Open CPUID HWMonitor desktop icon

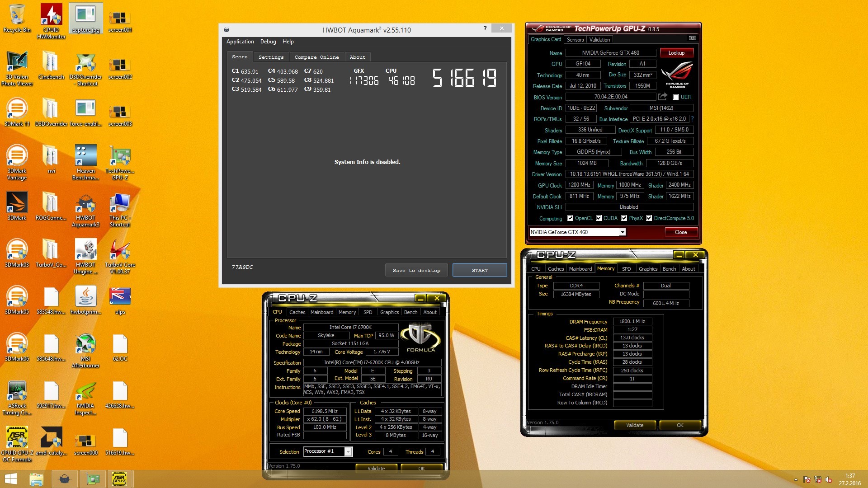[x=51, y=21]
